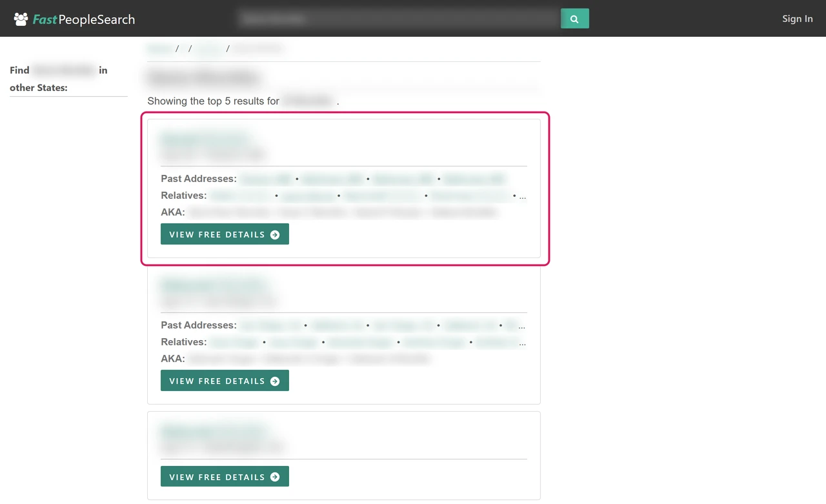Image resolution: width=826 pixels, height=504 pixels.
Task: View free details for third result card
Action: 225,477
